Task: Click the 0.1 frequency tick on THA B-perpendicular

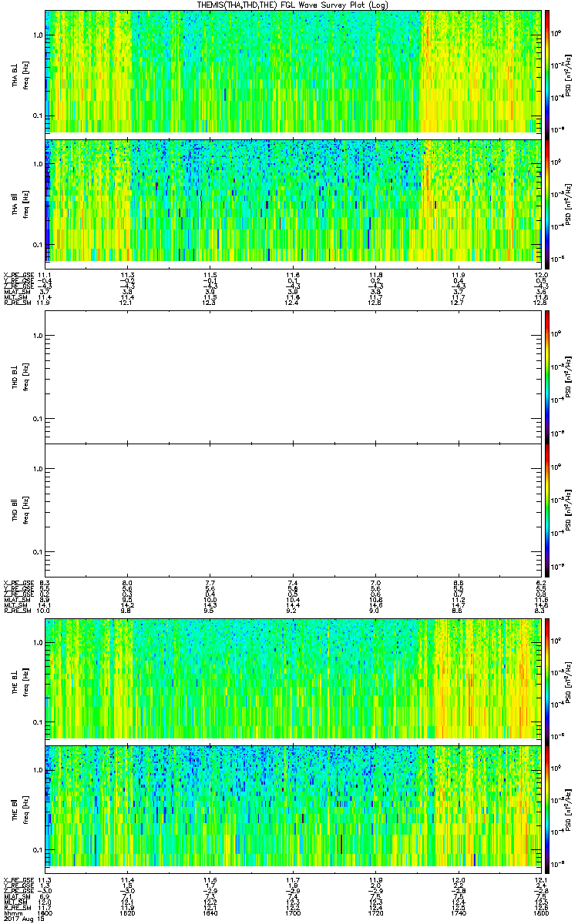Action: click(x=37, y=116)
